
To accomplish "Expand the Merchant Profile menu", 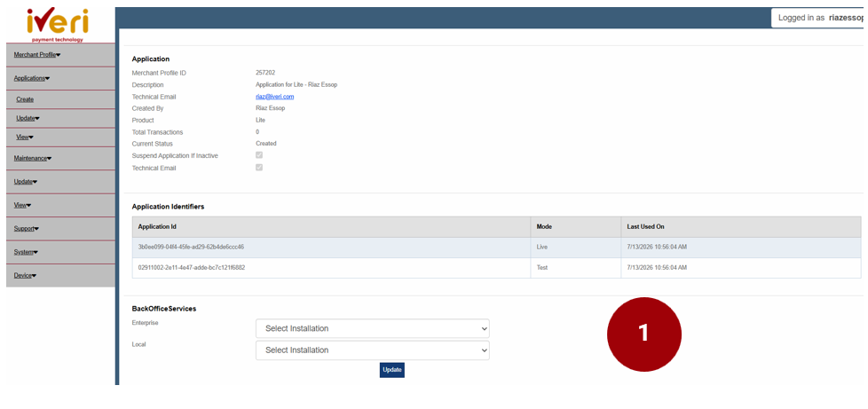I will click(37, 55).
